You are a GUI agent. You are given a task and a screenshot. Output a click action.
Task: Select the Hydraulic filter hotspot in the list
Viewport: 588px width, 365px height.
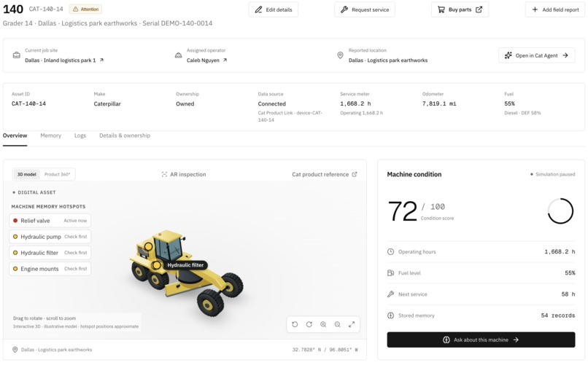tap(50, 253)
